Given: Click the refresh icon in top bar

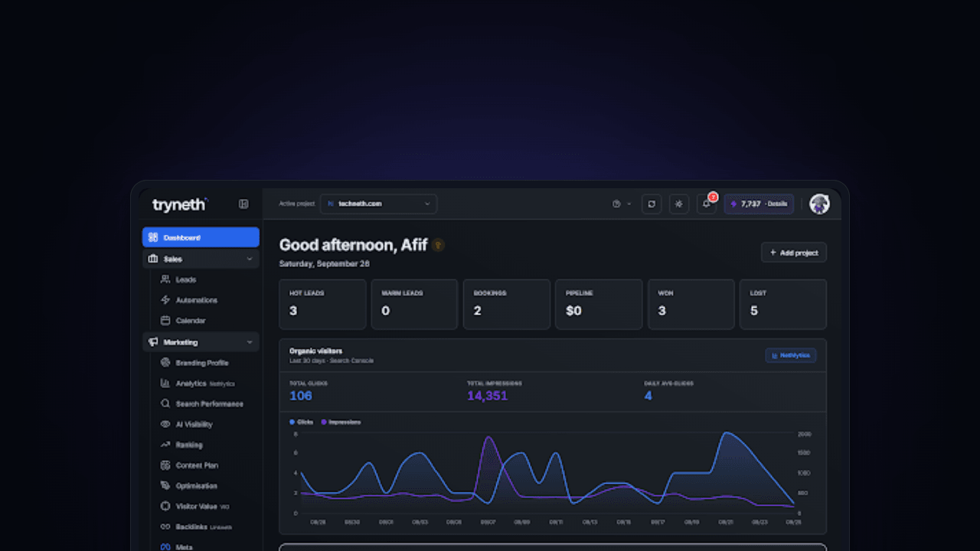Looking at the screenshot, I should tap(652, 204).
